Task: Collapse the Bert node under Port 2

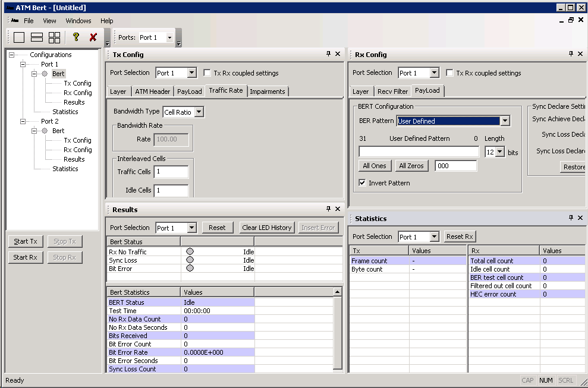Action: point(34,131)
